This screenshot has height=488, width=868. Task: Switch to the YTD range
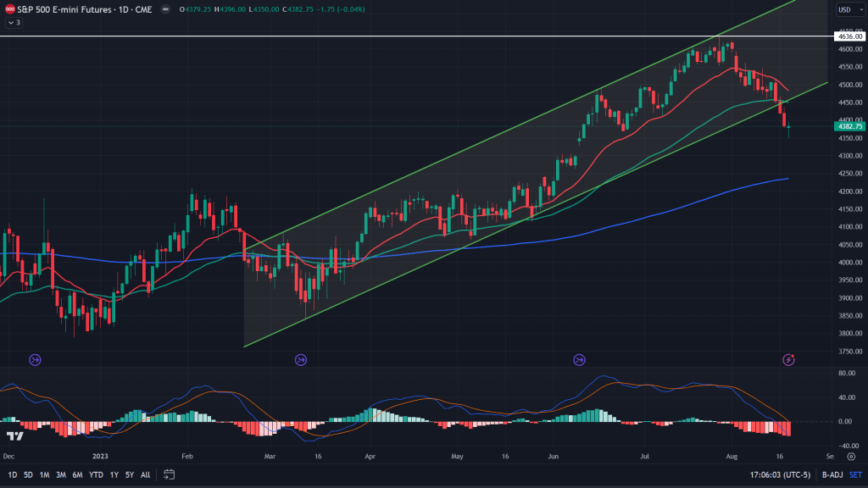[96, 475]
